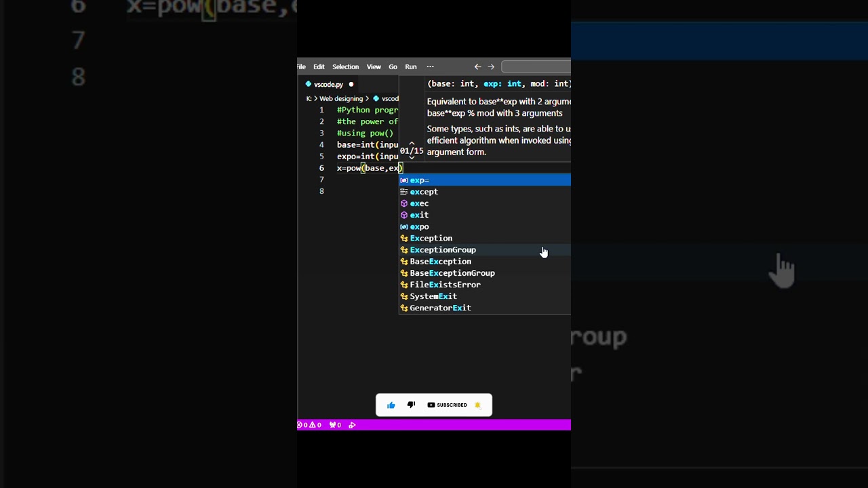The width and height of the screenshot is (868, 488).
Task: Show next signature with down chevron
Action: (412, 157)
